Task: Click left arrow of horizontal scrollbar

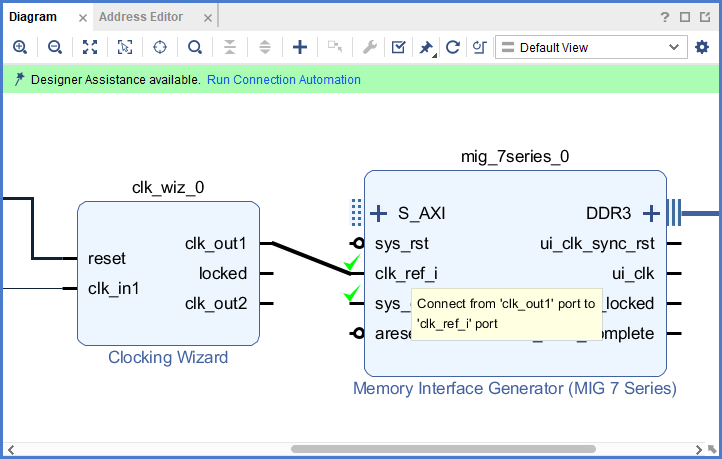Action: click(x=11, y=449)
